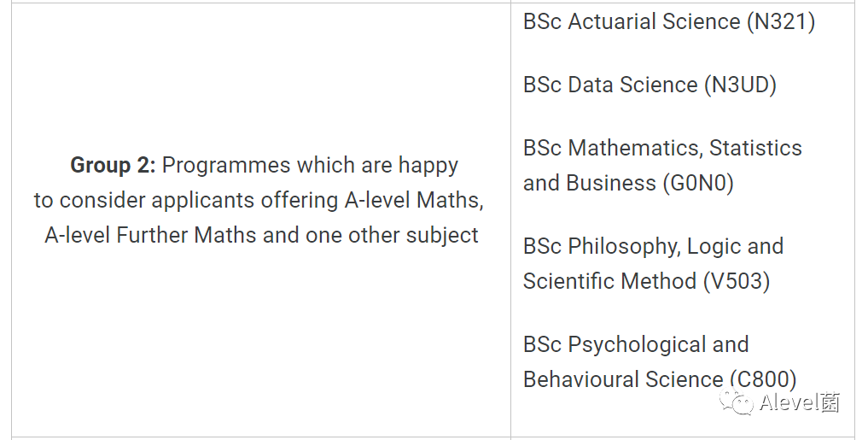Click the N321 course code
Image resolution: width=868 pixels, height=440 pixels.
point(781,21)
